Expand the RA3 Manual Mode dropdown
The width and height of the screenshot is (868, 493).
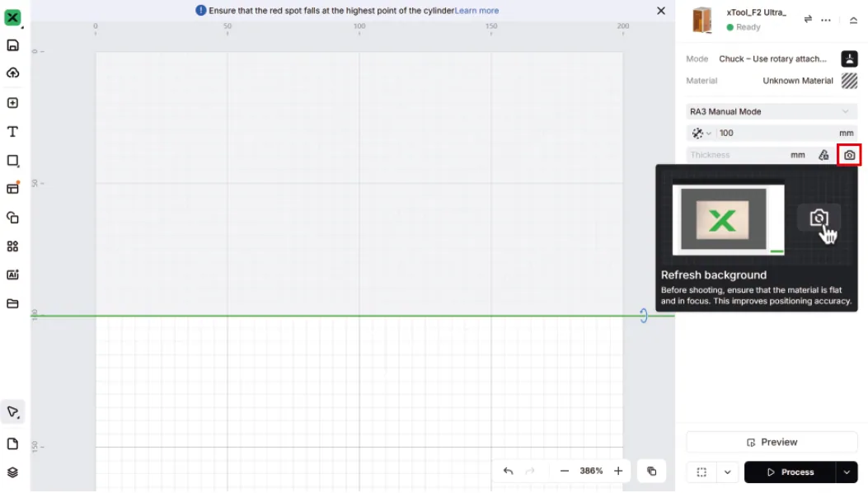772,111
